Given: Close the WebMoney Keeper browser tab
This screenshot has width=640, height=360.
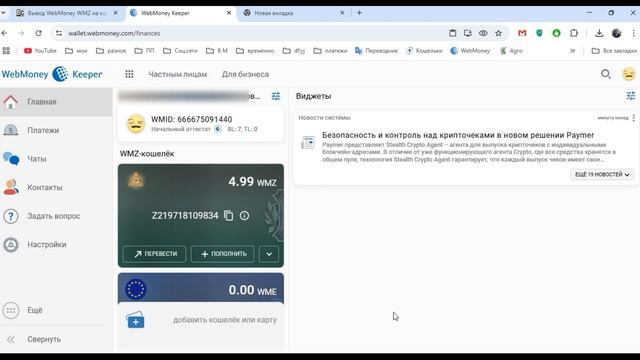Looking at the screenshot, I should 229,13.
